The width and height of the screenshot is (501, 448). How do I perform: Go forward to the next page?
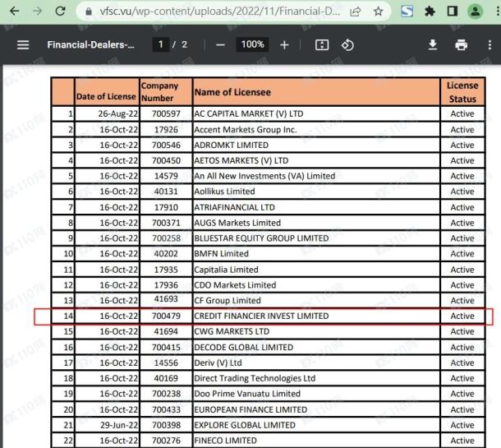point(38,12)
